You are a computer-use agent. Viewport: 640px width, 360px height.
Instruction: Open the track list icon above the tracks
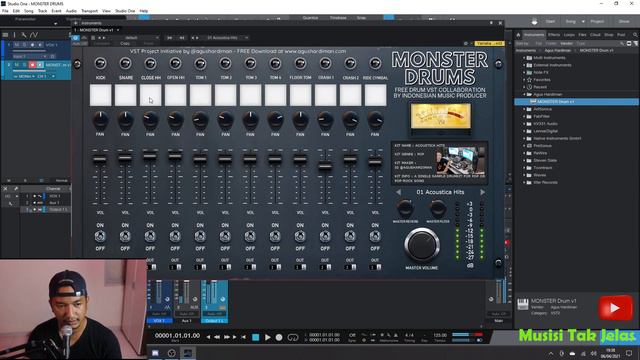click(5, 35)
